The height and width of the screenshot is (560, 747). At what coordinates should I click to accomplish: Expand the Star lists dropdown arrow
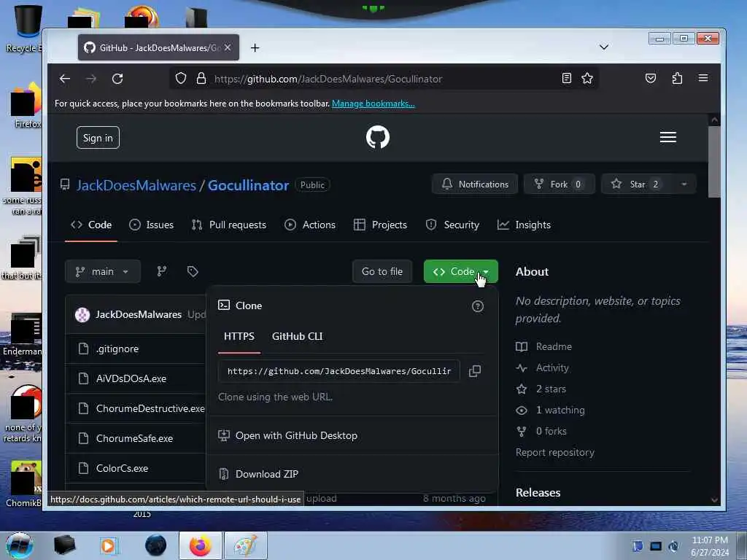tap(684, 184)
